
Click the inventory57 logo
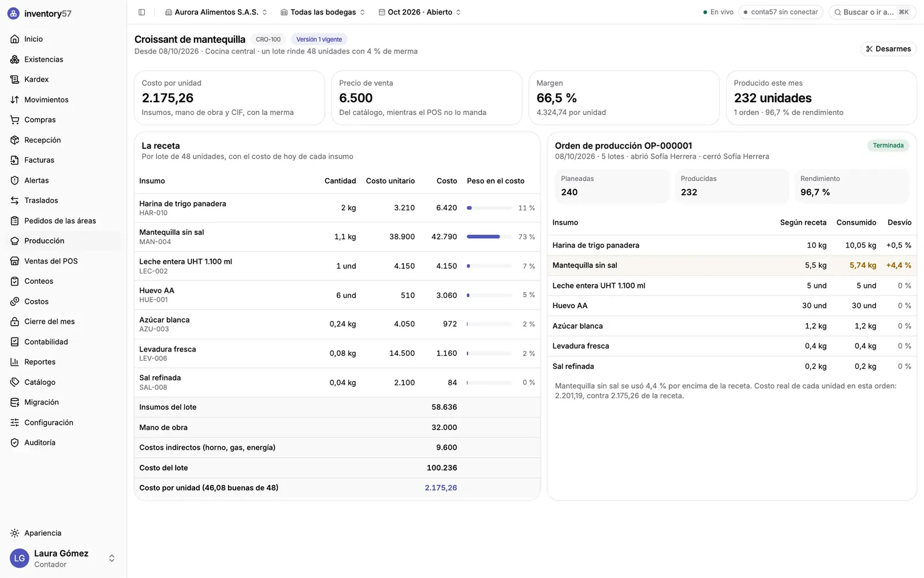tap(40, 13)
